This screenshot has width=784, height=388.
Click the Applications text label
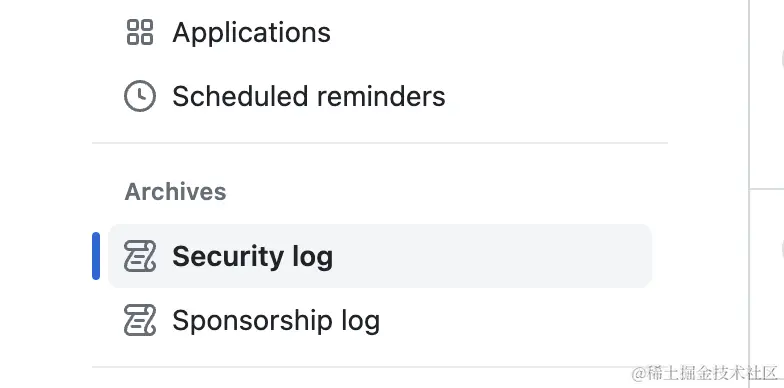252,33
